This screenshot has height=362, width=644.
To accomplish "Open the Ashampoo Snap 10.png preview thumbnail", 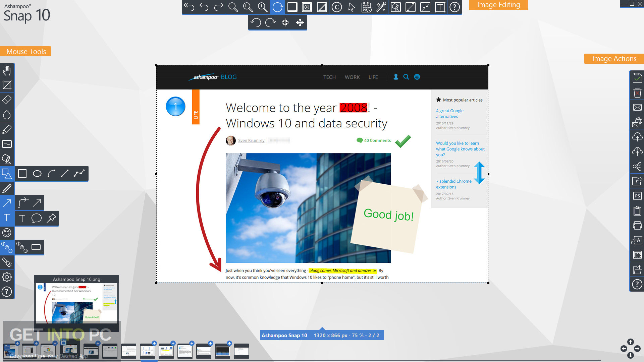I will click(x=76, y=303).
